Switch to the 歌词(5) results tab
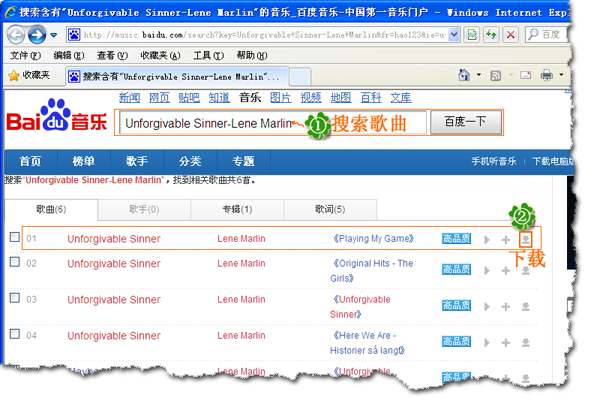 [x=330, y=209]
